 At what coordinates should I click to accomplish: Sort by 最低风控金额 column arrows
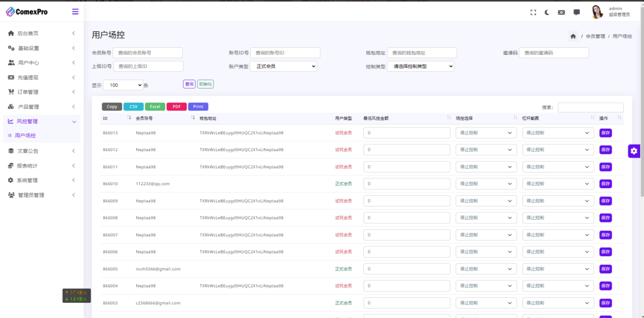448,118
